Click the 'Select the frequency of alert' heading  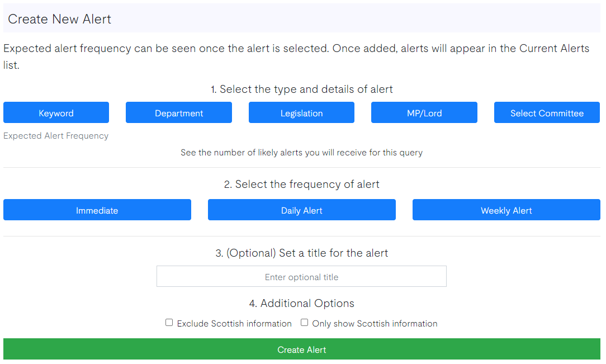pos(302,185)
